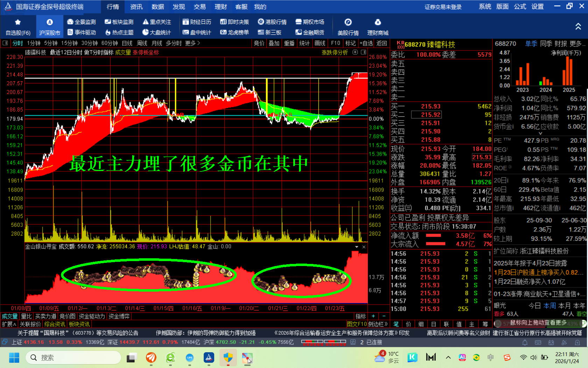Toggle the left panel button beside 分时

5,43
